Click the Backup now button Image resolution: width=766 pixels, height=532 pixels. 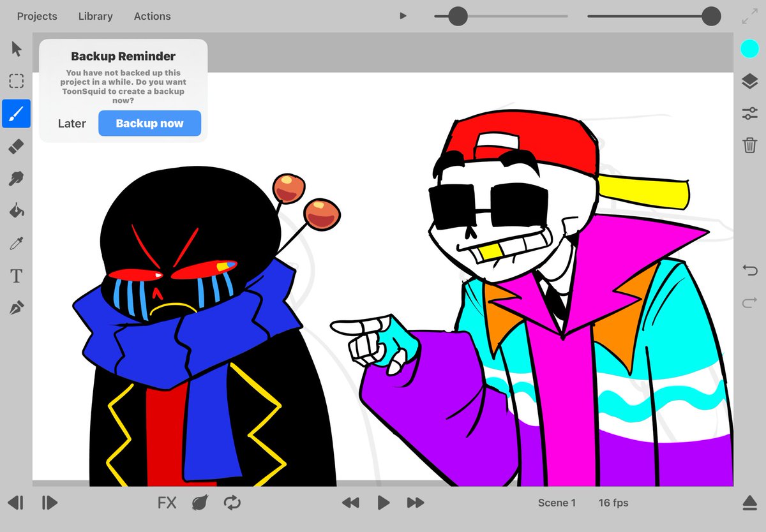coord(149,123)
